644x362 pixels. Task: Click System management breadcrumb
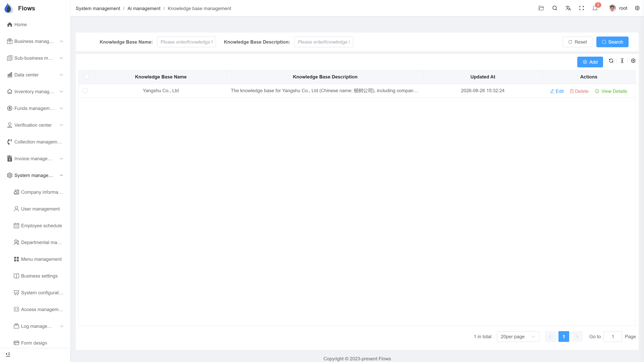[x=98, y=9]
